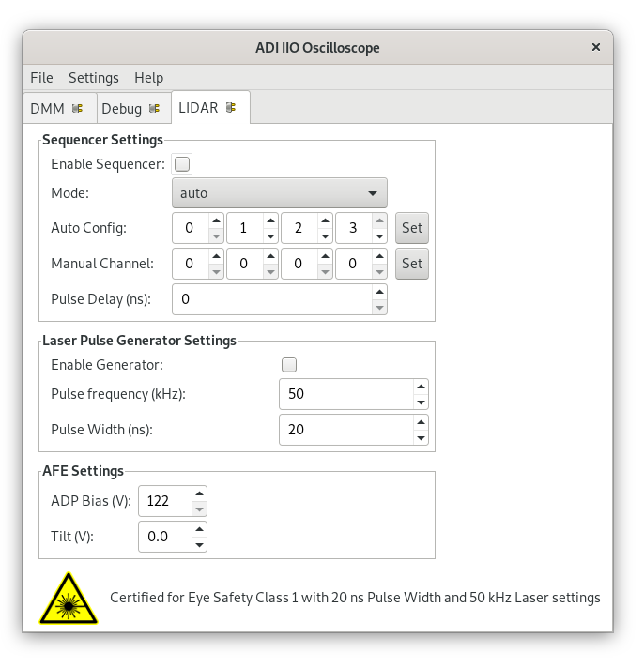Open the Mode dropdown showing auto
This screenshot has height=668, width=644.
click(280, 193)
